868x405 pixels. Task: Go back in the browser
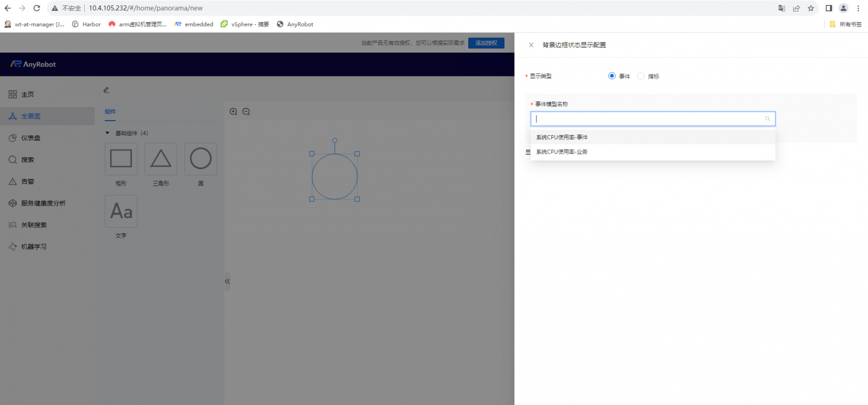coord(8,8)
